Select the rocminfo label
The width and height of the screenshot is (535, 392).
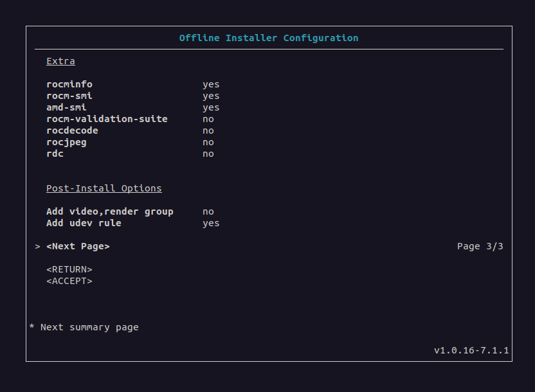tap(69, 84)
